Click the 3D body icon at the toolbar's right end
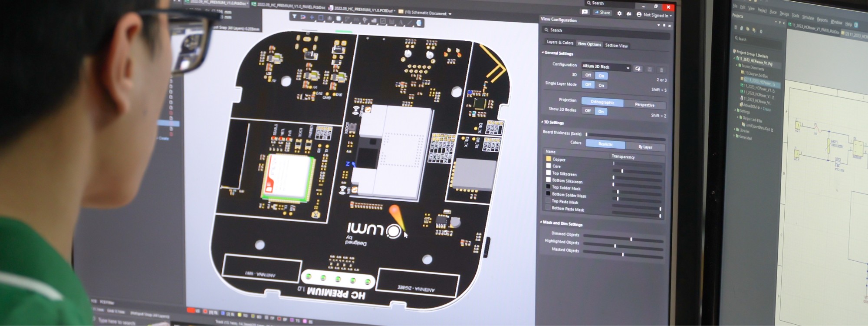 419,23
